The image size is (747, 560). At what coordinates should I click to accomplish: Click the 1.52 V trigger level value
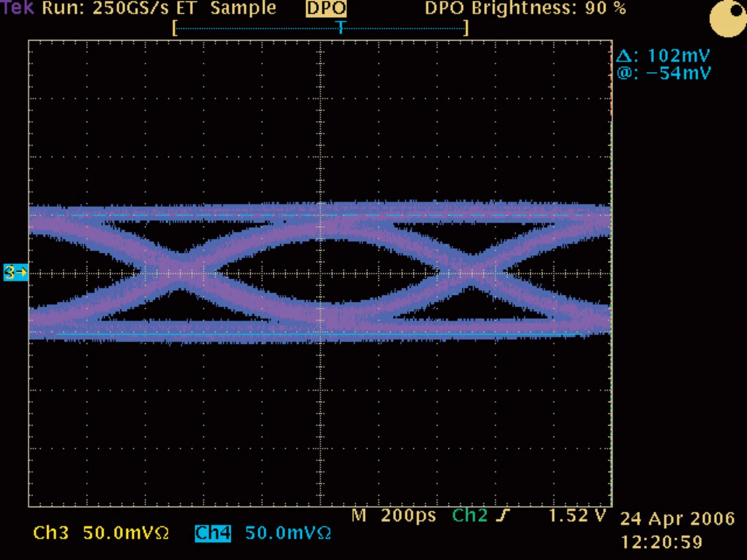[577, 516]
